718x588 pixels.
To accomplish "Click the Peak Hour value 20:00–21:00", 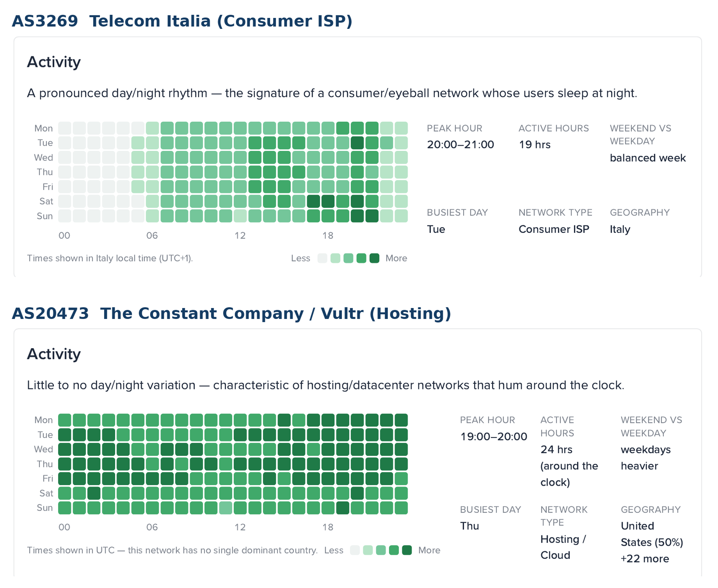I will point(461,145).
